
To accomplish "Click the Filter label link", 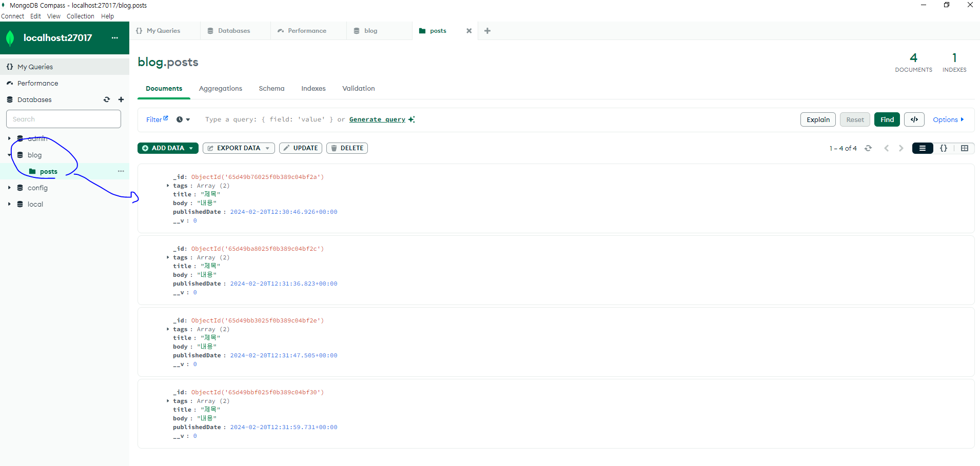I will [x=154, y=119].
